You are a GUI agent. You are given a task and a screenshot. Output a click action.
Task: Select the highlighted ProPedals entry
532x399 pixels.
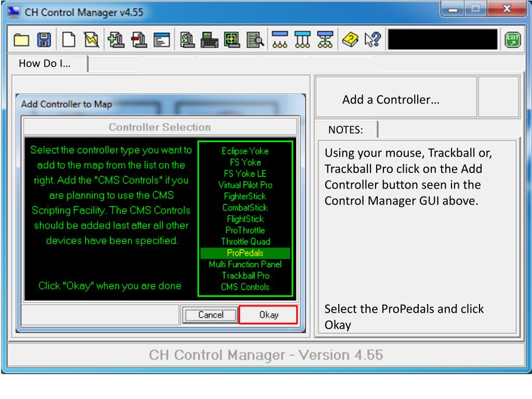point(245,253)
